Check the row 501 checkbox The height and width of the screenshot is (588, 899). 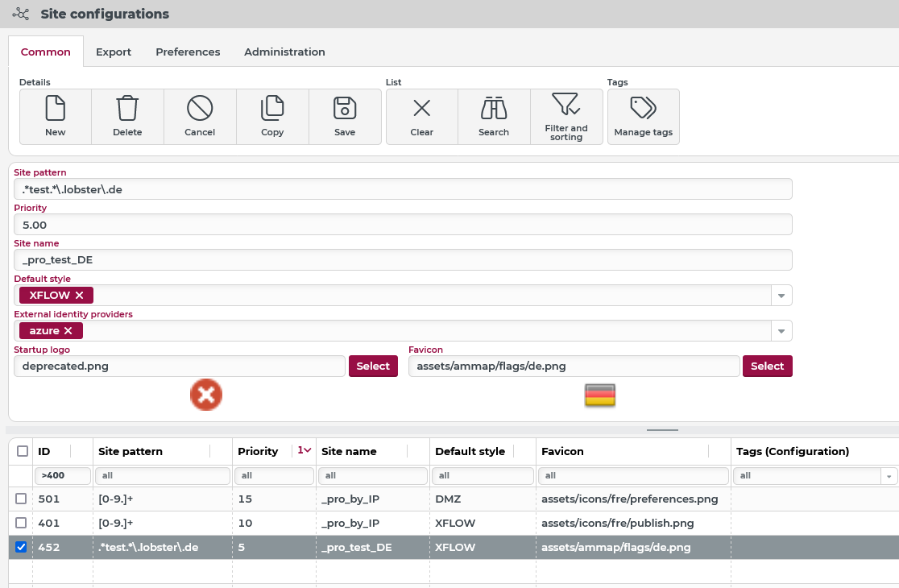tap(21, 499)
